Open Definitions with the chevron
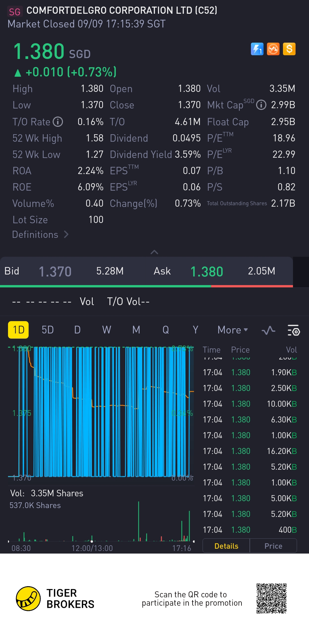The image size is (309, 644). point(40,234)
